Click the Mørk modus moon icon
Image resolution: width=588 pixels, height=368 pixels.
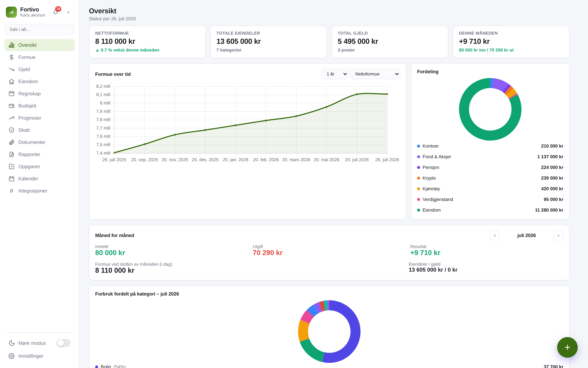tap(11, 343)
